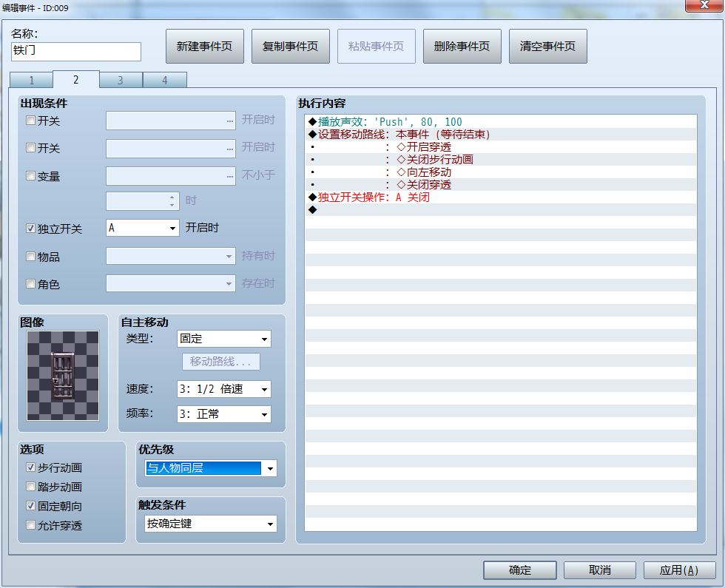Select the 播放声效 'Push' command line
Screen dimensions: 725x588
[501, 121]
